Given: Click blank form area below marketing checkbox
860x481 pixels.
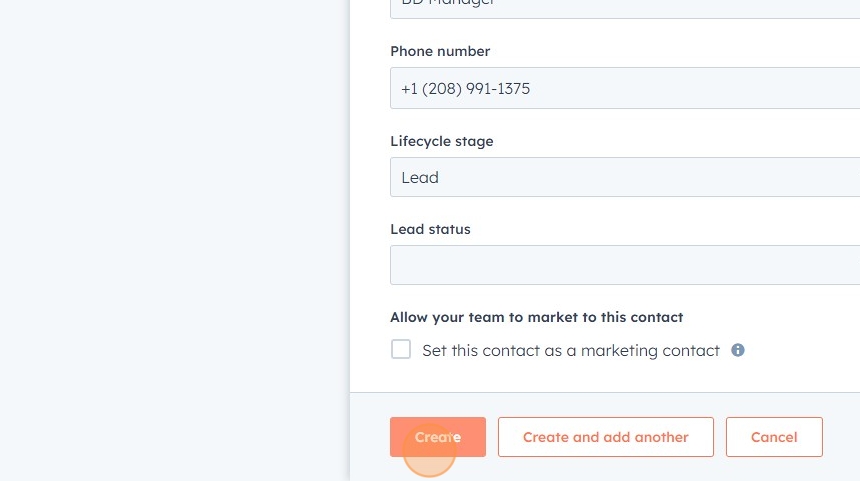Looking at the screenshot, I should [x=600, y=377].
